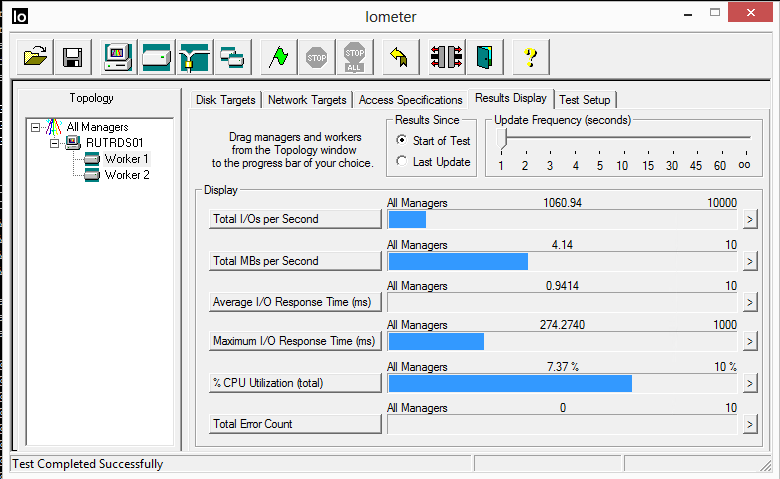This screenshot has height=479, width=780.
Task: Click the Stop All tests icon
Action: (354, 57)
